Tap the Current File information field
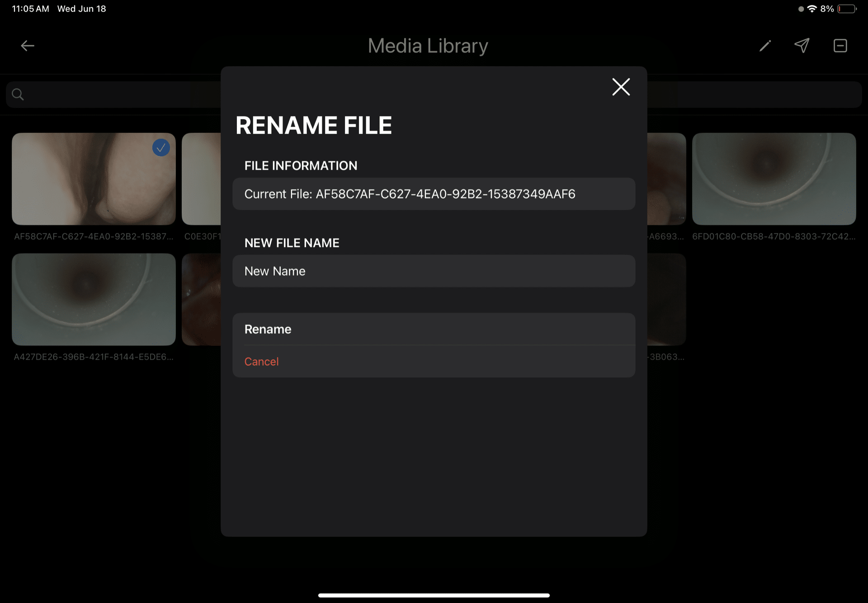Image resolution: width=868 pixels, height=603 pixels. (x=433, y=194)
